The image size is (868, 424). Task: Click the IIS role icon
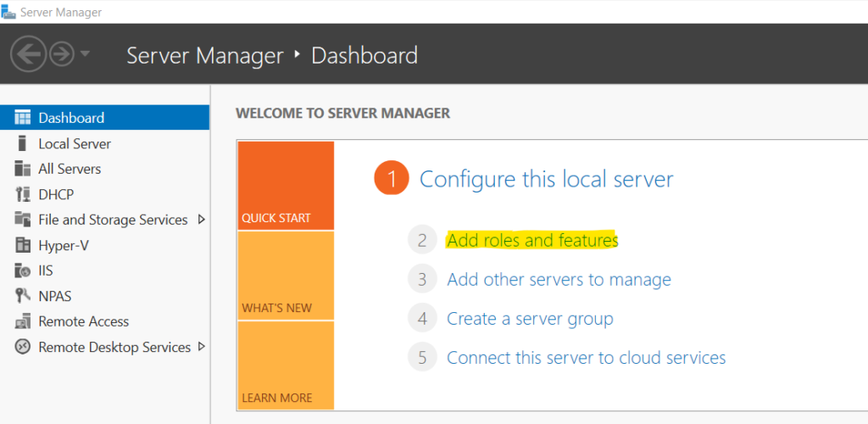[23, 271]
